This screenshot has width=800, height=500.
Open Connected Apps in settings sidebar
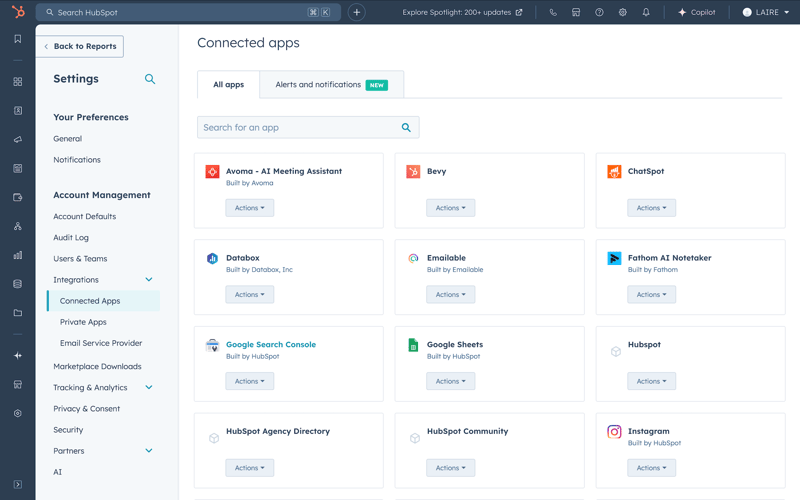(x=104, y=301)
